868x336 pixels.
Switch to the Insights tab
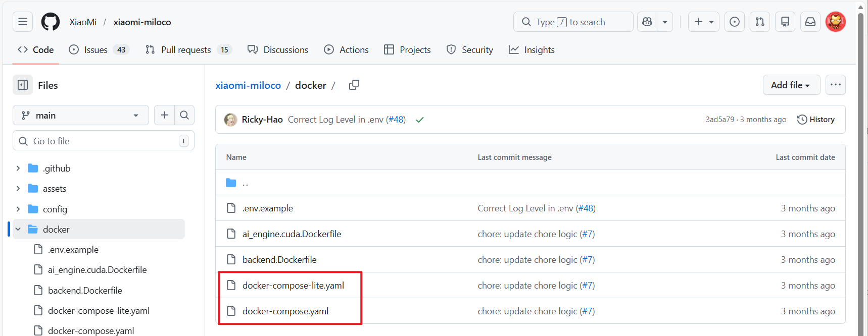point(532,49)
